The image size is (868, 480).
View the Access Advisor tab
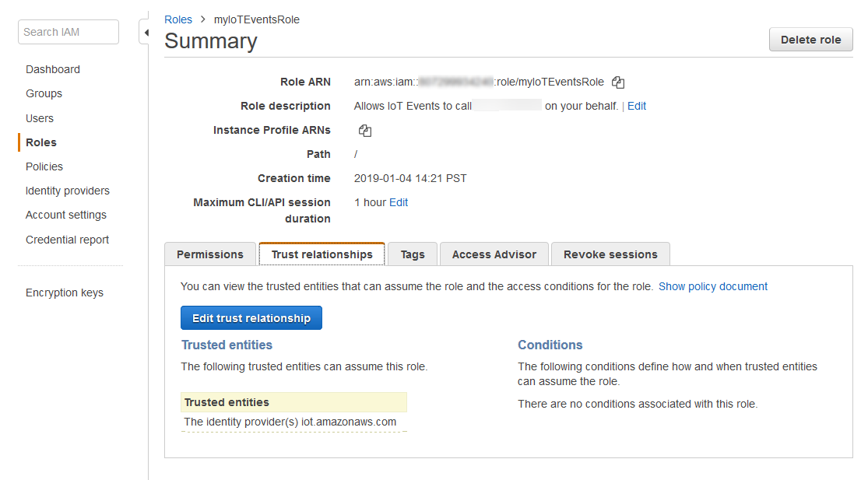pyautogui.click(x=494, y=254)
